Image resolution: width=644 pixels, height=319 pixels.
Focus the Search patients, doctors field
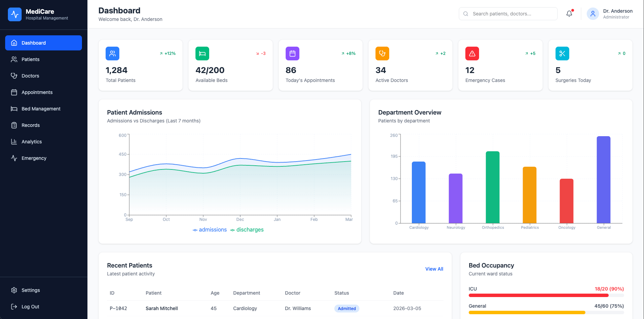[x=508, y=14]
